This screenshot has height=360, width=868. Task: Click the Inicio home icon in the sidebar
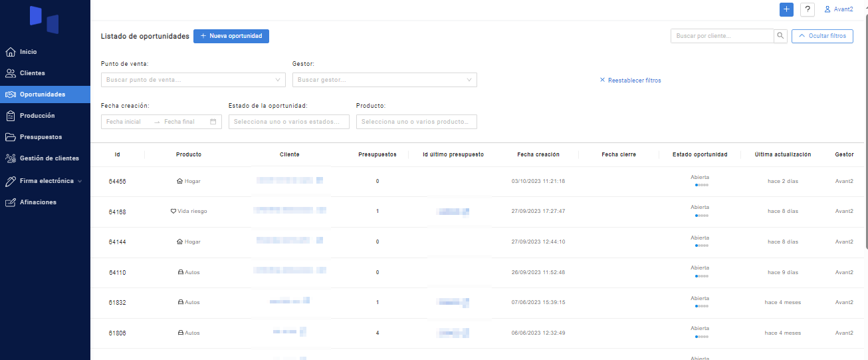pos(10,52)
